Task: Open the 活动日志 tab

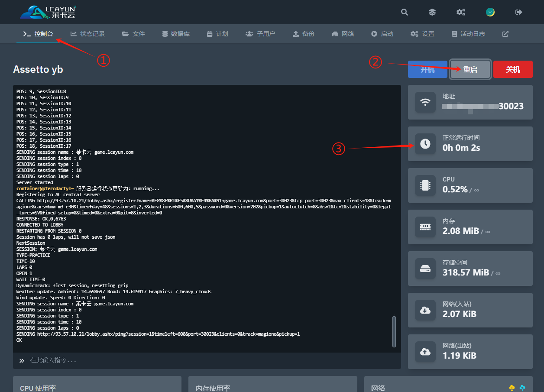Action: [468, 34]
